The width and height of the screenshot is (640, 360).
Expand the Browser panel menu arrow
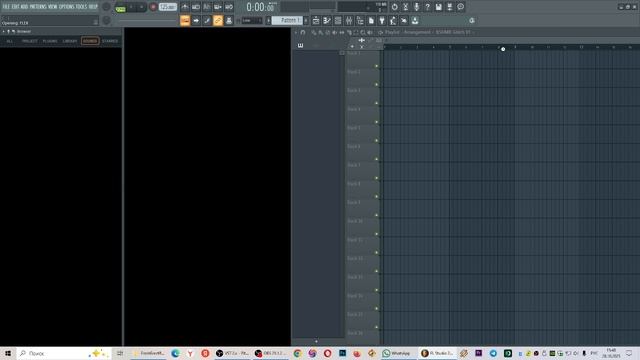coord(4,31)
